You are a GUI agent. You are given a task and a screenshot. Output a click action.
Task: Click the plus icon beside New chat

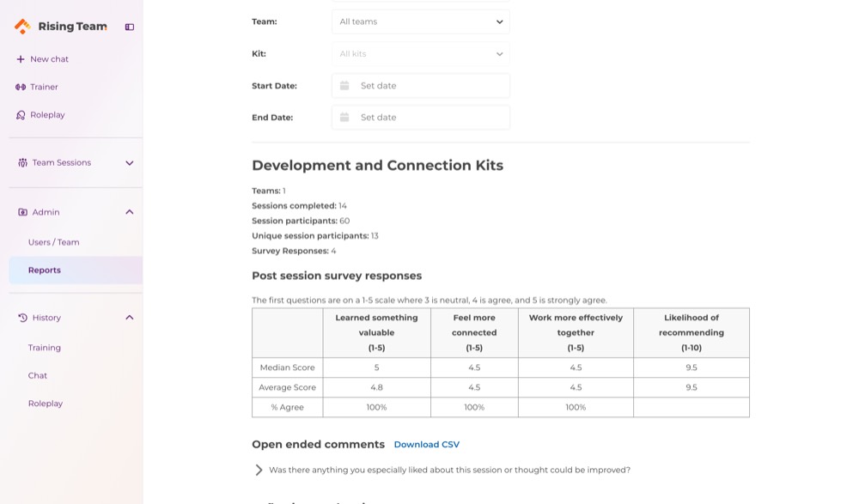(x=21, y=59)
